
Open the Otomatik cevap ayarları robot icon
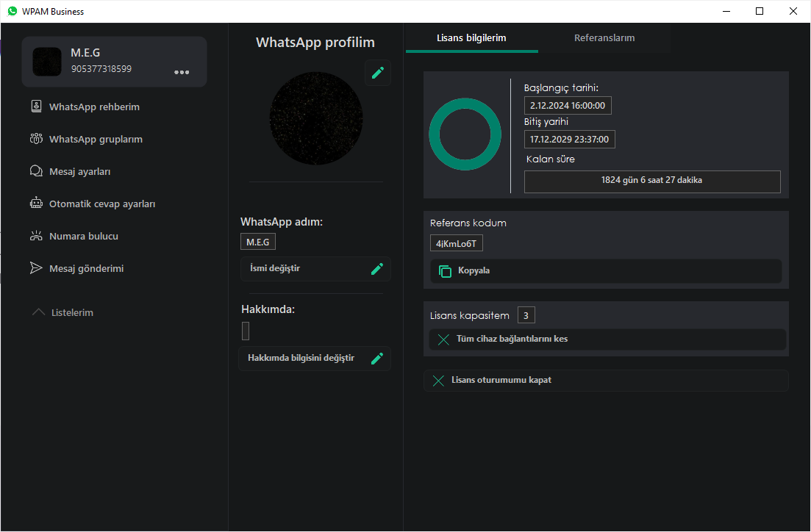click(36, 204)
